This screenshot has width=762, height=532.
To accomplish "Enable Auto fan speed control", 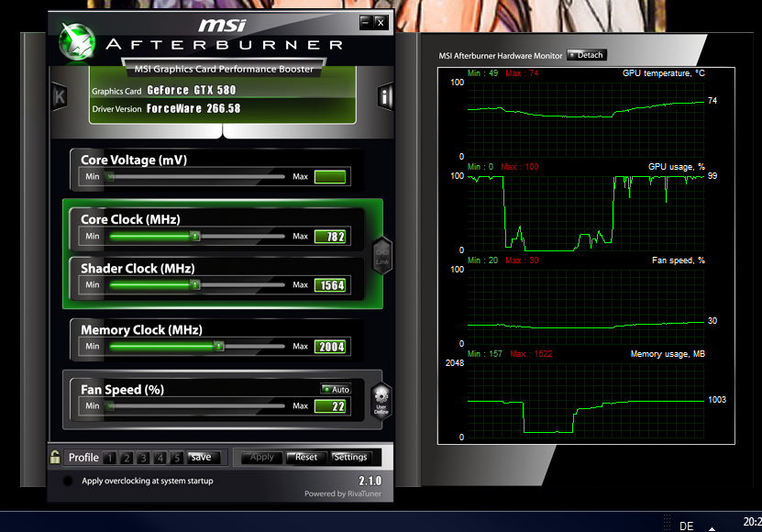I will pyautogui.click(x=336, y=389).
